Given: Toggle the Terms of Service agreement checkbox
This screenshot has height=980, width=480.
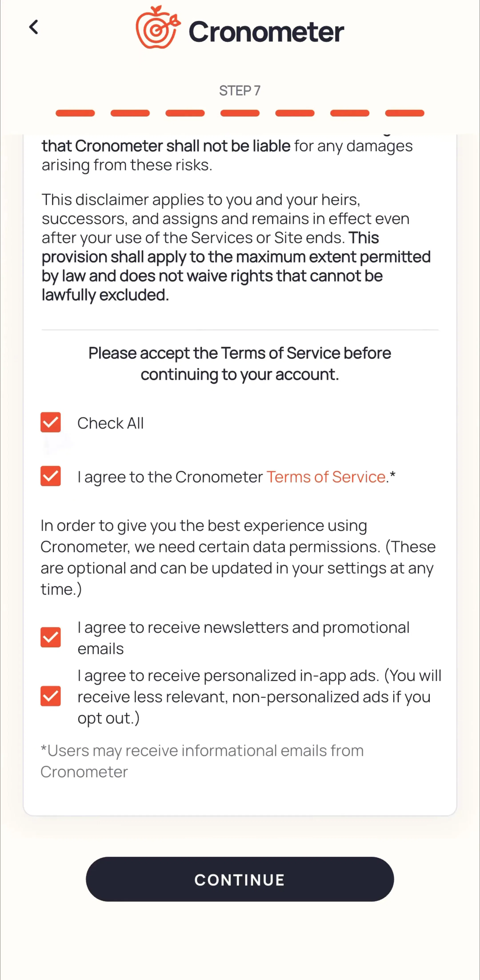Looking at the screenshot, I should (x=51, y=476).
